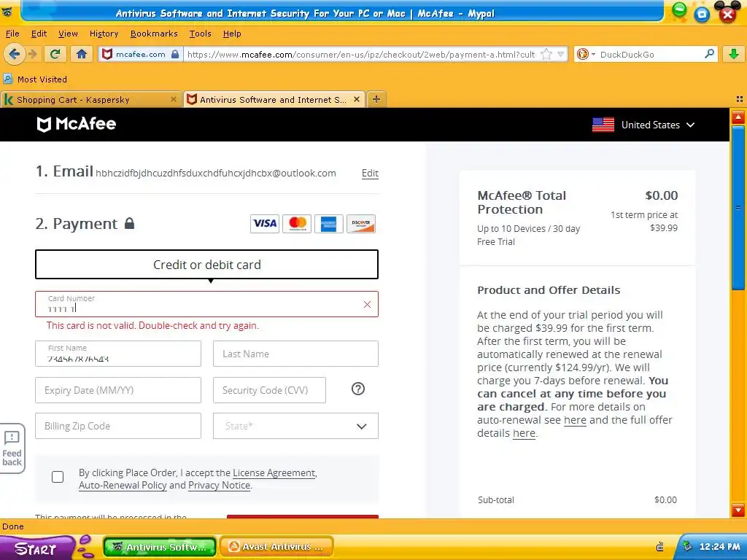The height and width of the screenshot is (560, 747).
Task: Open the browser home page icon
Action: (82, 54)
